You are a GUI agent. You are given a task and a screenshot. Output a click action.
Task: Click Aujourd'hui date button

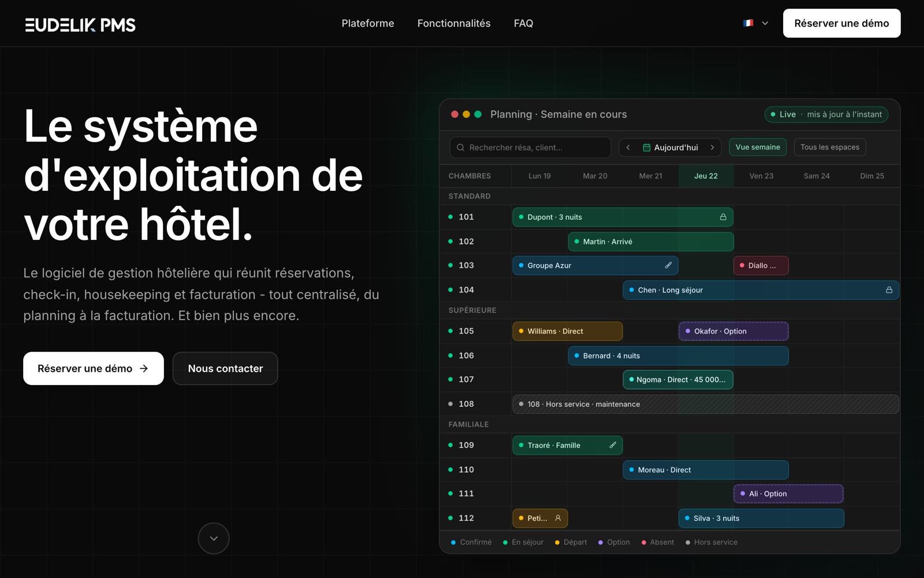tap(670, 147)
